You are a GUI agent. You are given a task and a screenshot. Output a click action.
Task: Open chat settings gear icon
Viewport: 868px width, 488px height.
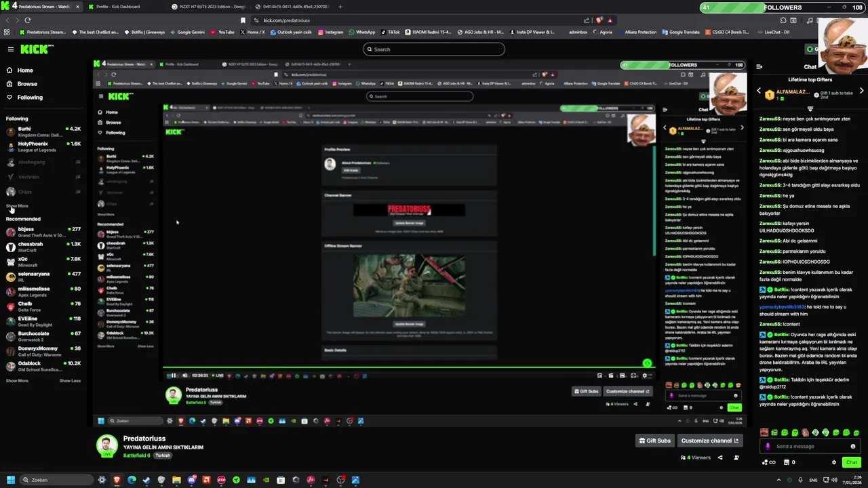(834, 462)
